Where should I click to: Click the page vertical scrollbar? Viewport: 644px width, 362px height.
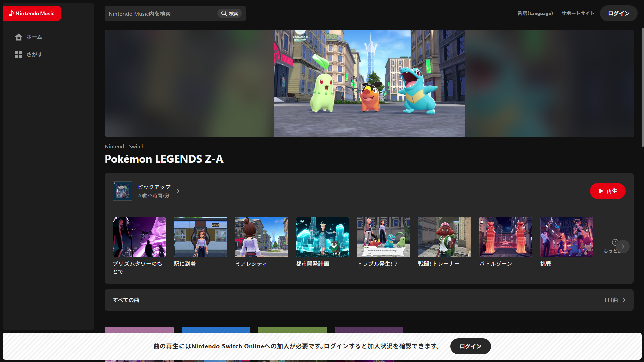[642, 87]
